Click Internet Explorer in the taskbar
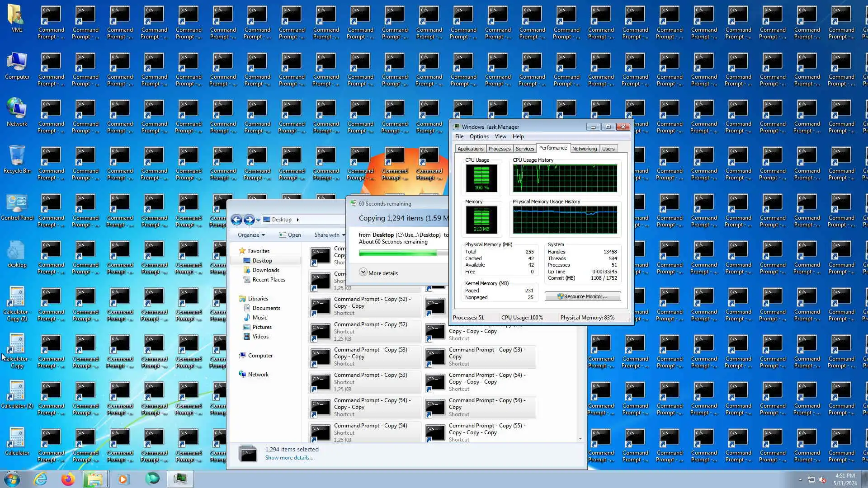The height and width of the screenshot is (488, 868). [41, 479]
